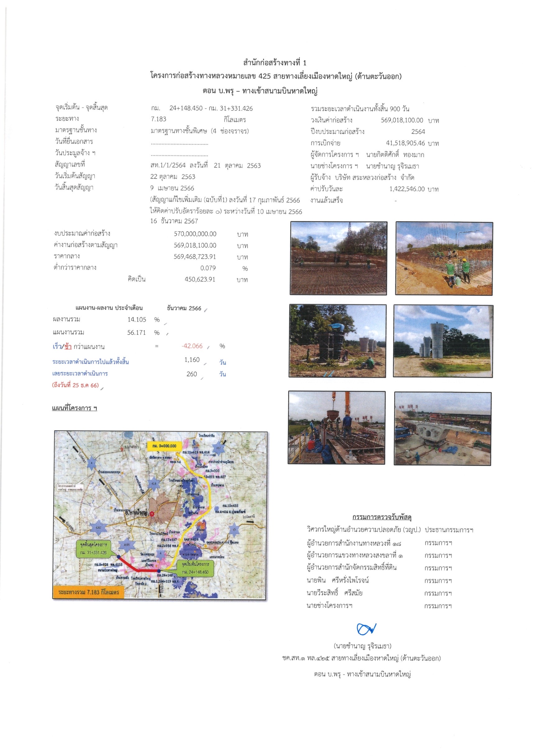Click the budget year '2564'
The image size is (535, 756).
point(418,131)
